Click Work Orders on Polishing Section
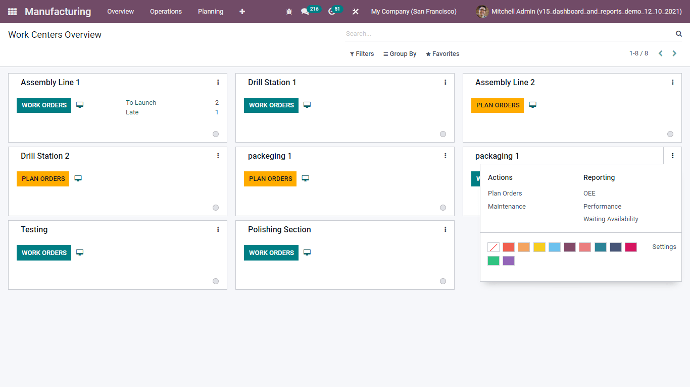This screenshot has width=690, height=387. (x=271, y=253)
